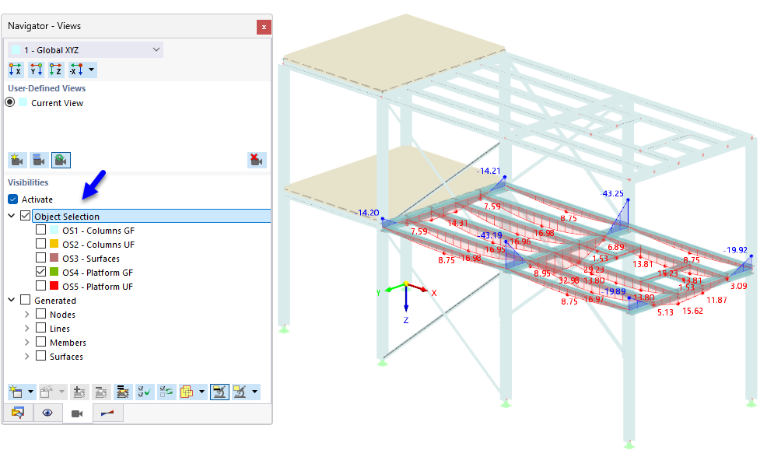Select the Object Selection row label
The width and height of the screenshot is (760, 469).
coord(67,217)
